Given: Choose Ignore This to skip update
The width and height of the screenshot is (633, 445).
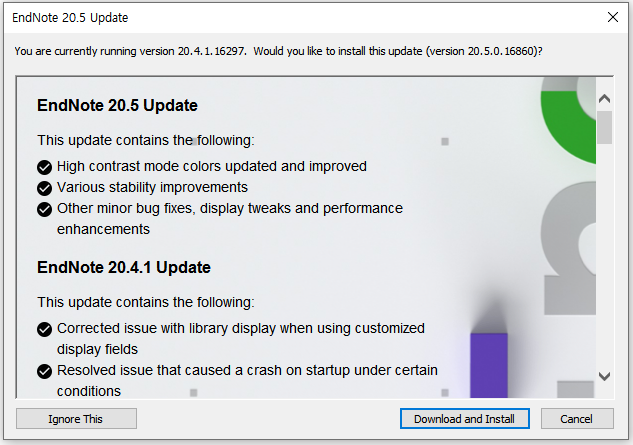Looking at the screenshot, I should pos(76,419).
